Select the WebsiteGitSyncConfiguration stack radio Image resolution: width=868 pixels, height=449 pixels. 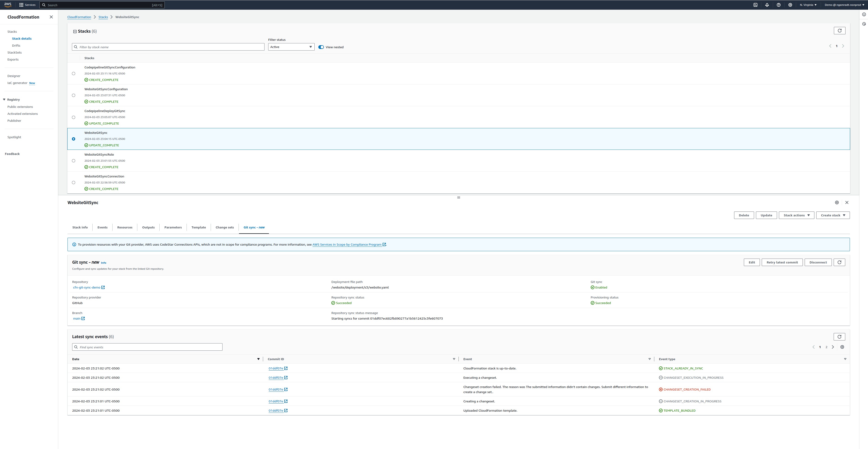tap(74, 95)
